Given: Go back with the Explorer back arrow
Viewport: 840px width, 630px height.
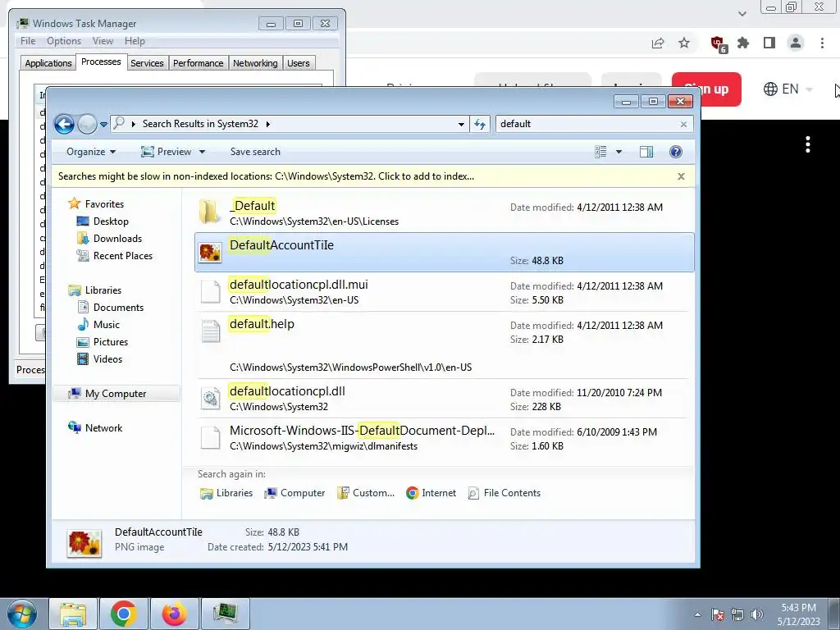Looking at the screenshot, I should (64, 125).
